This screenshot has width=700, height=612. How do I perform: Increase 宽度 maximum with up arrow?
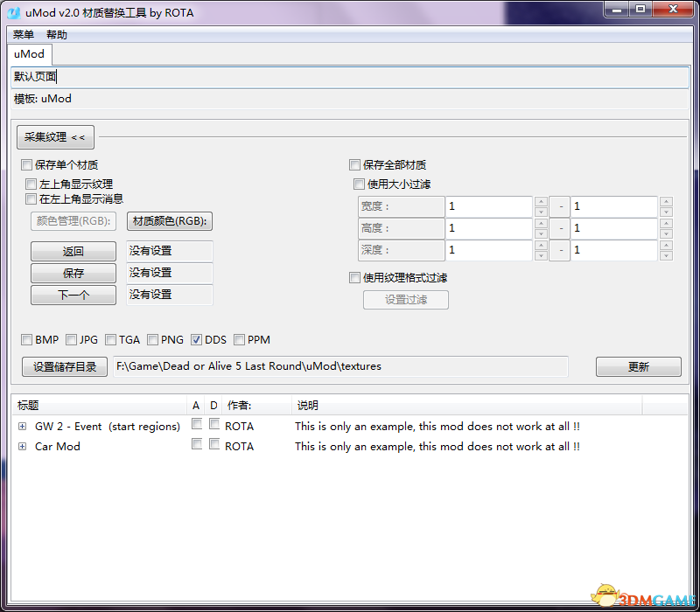pos(666,201)
